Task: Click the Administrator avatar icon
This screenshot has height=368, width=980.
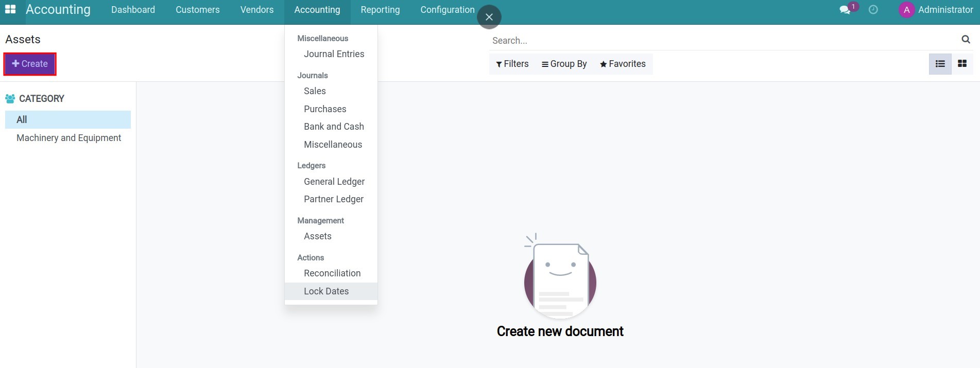Action: pos(906,10)
